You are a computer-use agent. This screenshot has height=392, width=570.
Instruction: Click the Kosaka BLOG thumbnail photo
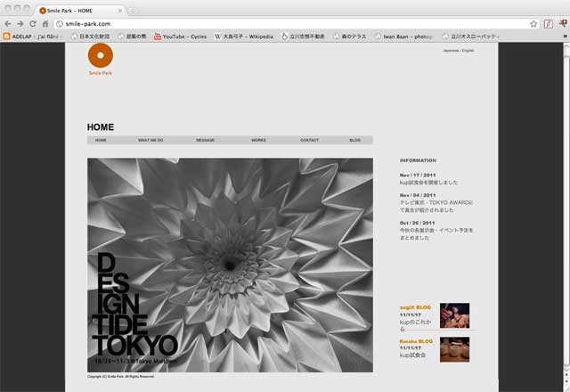pos(454,349)
